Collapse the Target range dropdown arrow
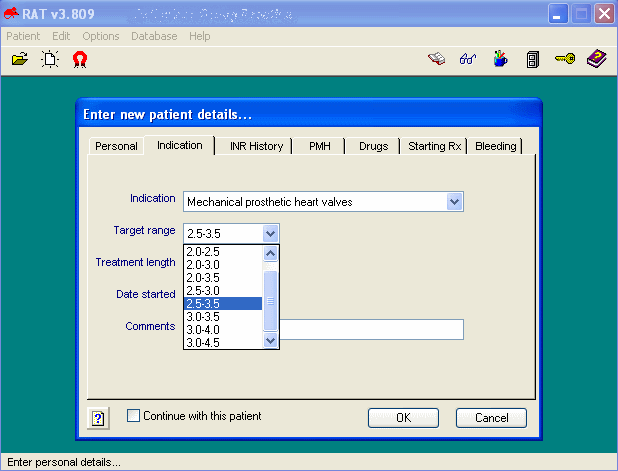The height and width of the screenshot is (471, 618). click(270, 234)
